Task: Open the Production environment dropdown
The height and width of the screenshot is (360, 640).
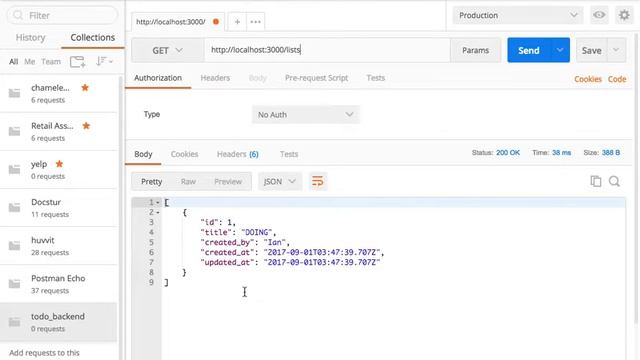Action: point(518,15)
